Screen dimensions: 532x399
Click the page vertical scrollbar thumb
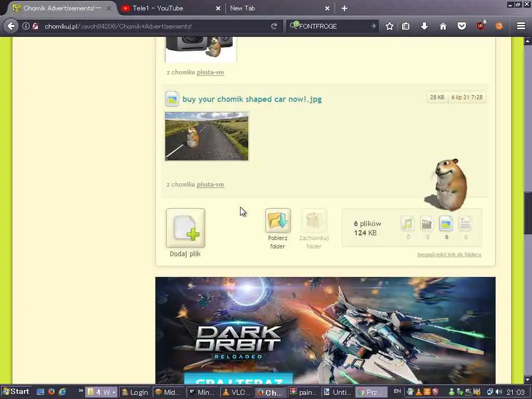click(528, 212)
